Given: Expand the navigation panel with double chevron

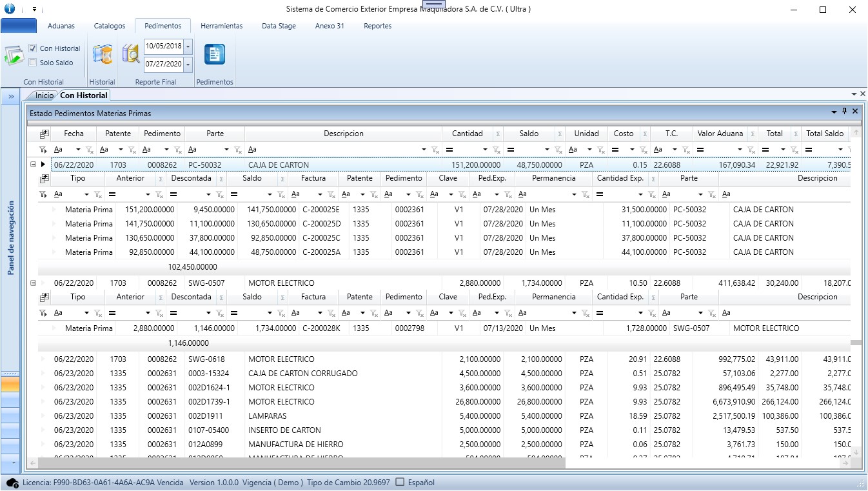Looking at the screenshot, I should pyautogui.click(x=11, y=96).
